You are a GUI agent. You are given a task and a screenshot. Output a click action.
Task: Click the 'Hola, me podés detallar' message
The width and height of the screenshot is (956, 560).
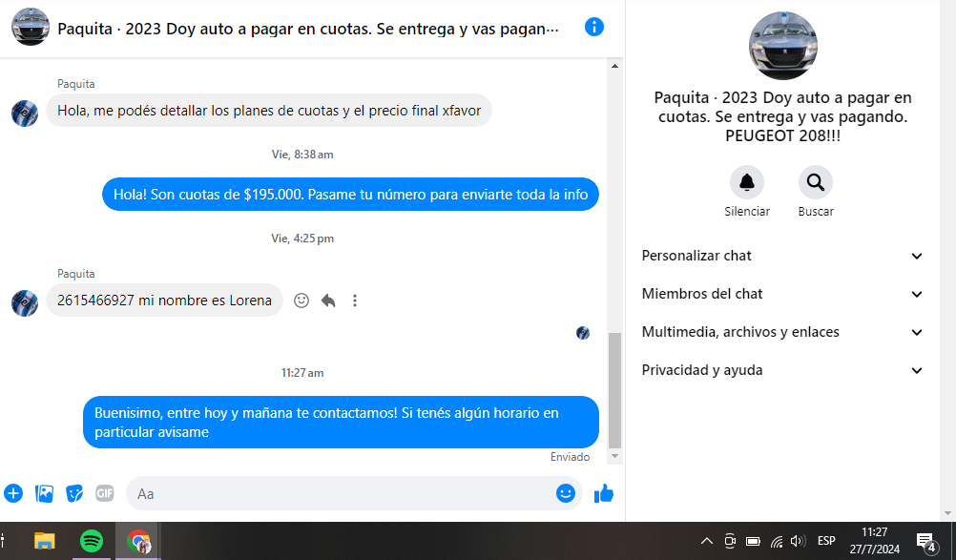pyautogui.click(x=269, y=111)
